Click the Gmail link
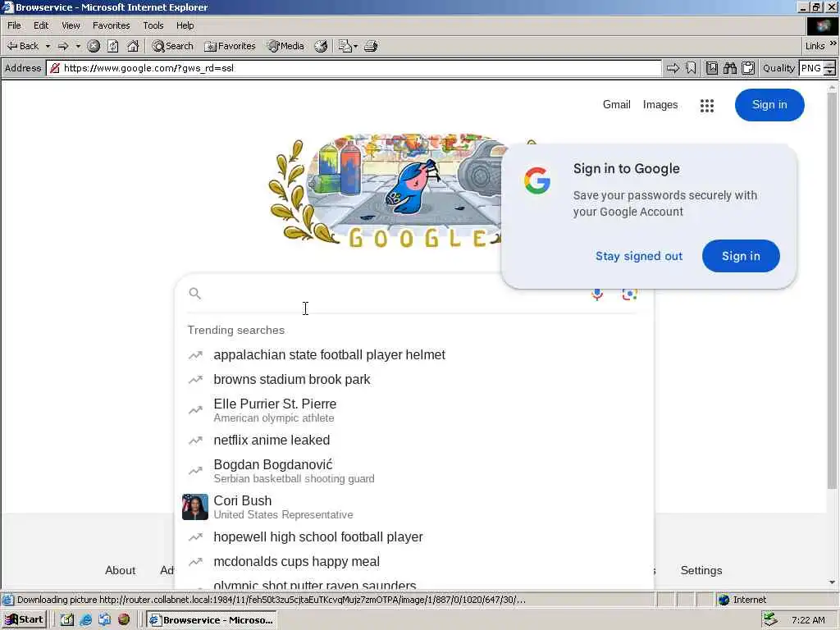840x630 pixels. pyautogui.click(x=617, y=105)
